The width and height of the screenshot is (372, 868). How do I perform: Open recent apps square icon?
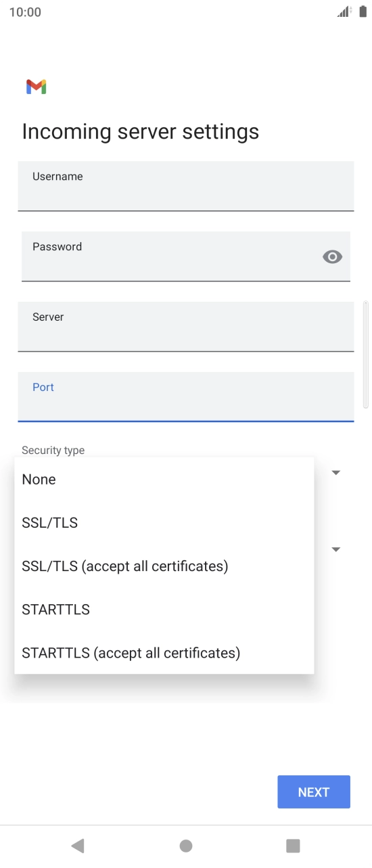pos(293,845)
